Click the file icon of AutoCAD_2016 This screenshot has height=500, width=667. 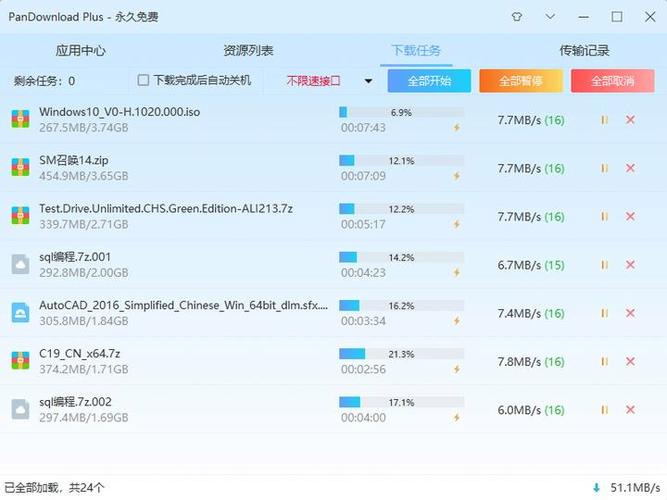tap(20, 313)
